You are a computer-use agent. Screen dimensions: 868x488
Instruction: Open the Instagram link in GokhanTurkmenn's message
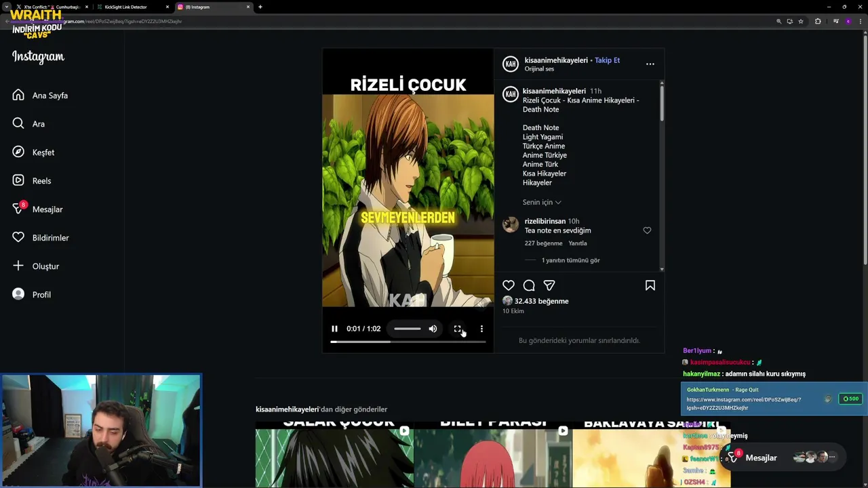(743, 404)
